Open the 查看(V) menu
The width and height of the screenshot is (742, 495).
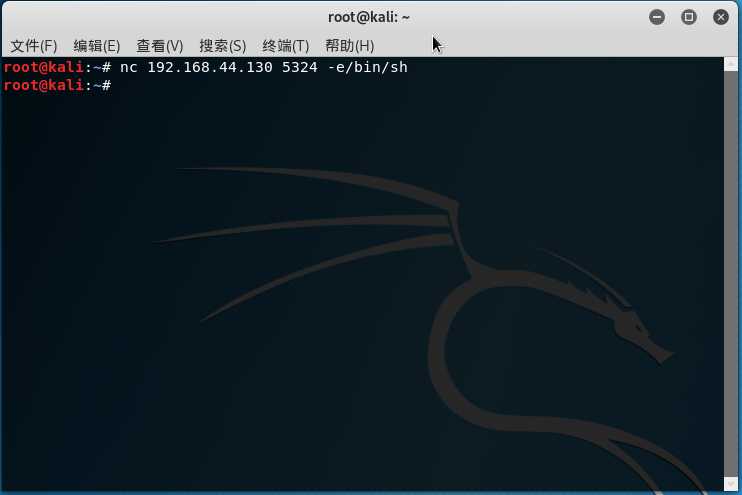coord(159,46)
